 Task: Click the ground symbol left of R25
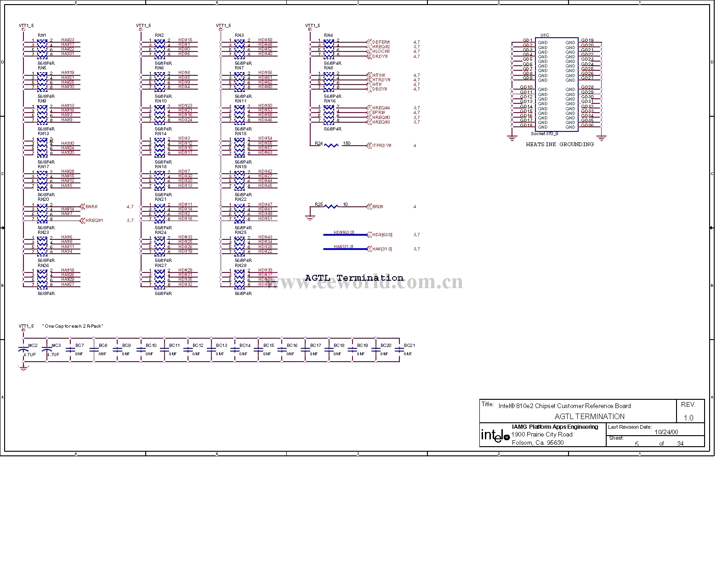310,217
